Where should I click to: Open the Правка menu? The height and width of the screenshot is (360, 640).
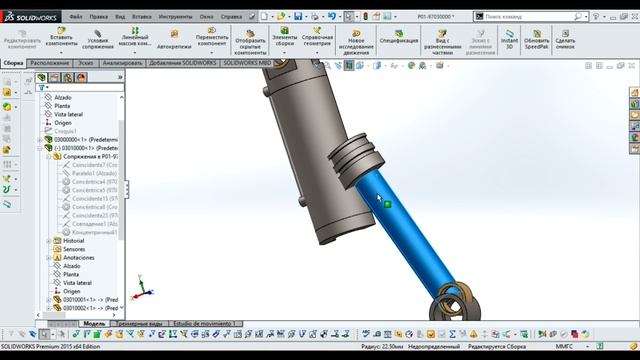coord(99,17)
